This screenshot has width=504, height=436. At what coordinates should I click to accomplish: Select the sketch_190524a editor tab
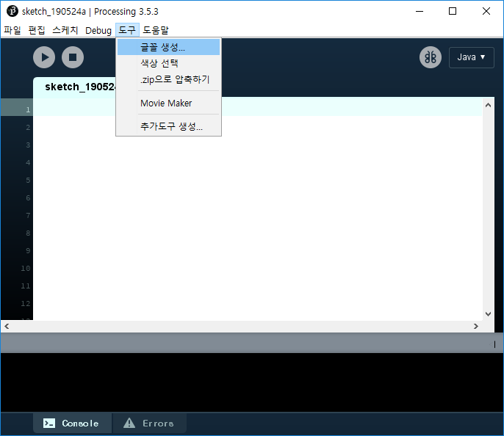75,87
